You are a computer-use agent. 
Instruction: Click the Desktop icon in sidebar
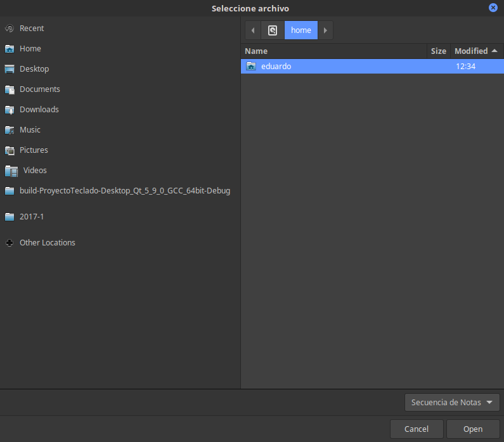coord(10,69)
